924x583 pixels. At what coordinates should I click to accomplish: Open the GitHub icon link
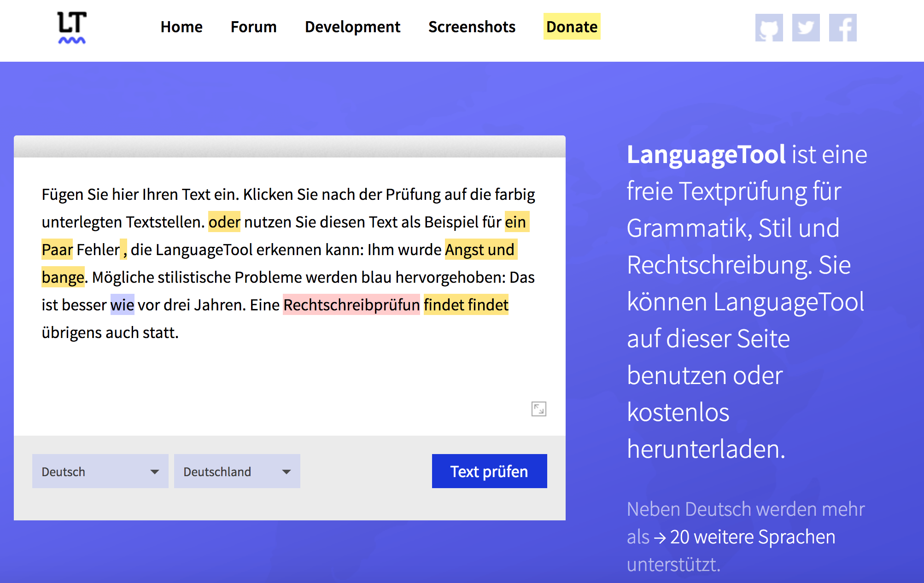point(769,28)
